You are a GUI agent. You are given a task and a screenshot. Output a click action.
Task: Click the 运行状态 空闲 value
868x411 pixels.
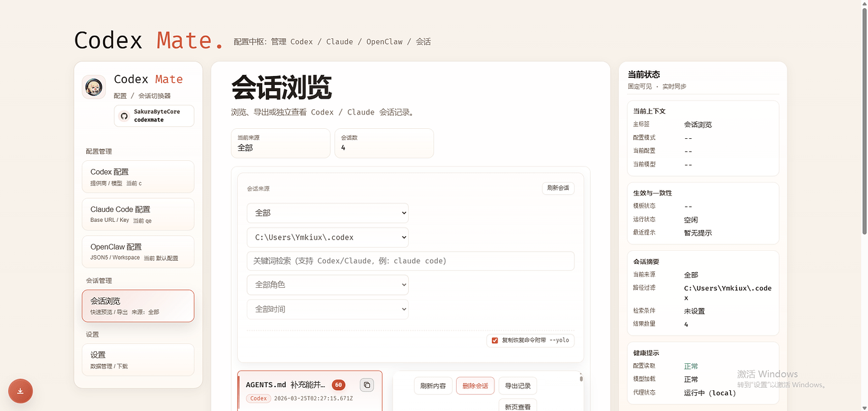(691, 220)
